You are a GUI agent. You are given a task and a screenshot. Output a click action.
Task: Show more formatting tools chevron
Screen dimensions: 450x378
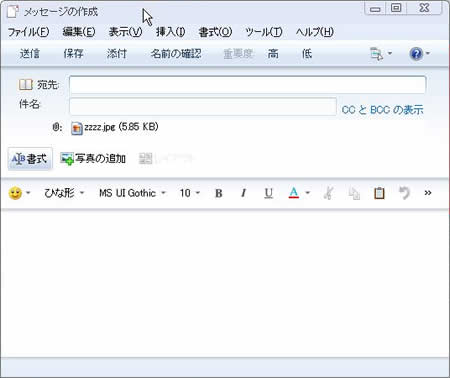coord(428,193)
